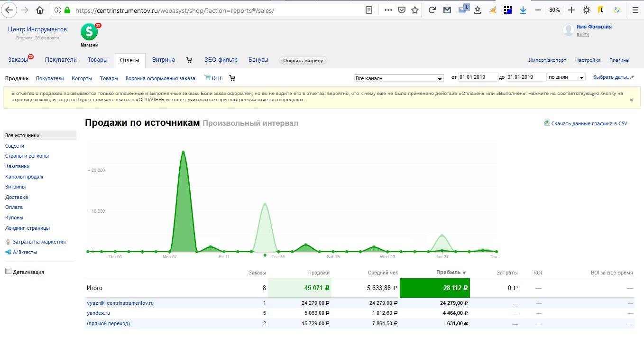Open the vyazniki.centrinstrumentov.ru source link

(120, 303)
